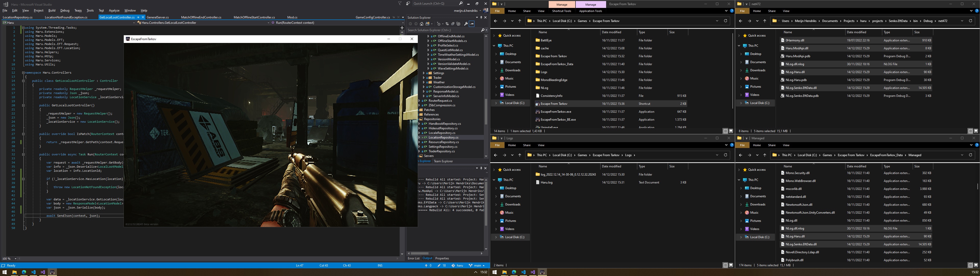Expand Quick access in the Logs window
This screenshot has height=276, width=980.
tap(494, 170)
